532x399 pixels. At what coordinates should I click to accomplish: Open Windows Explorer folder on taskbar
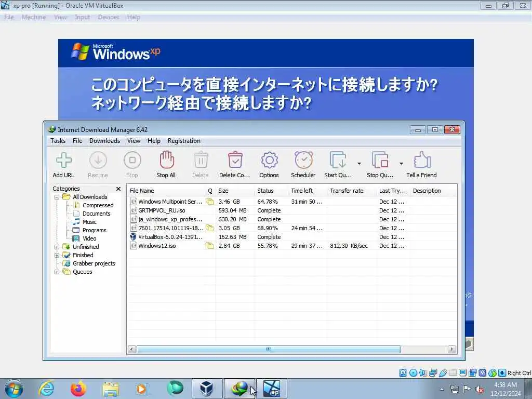pyautogui.click(x=111, y=389)
